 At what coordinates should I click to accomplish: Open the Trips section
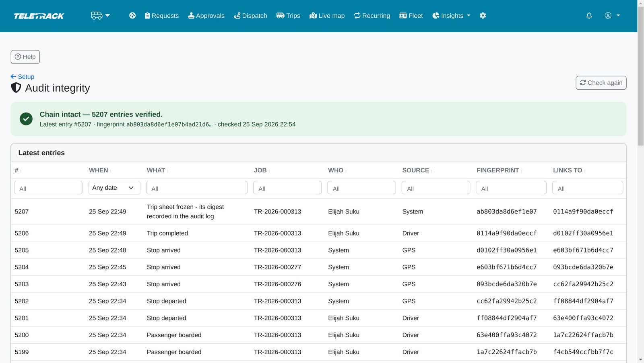(x=288, y=16)
